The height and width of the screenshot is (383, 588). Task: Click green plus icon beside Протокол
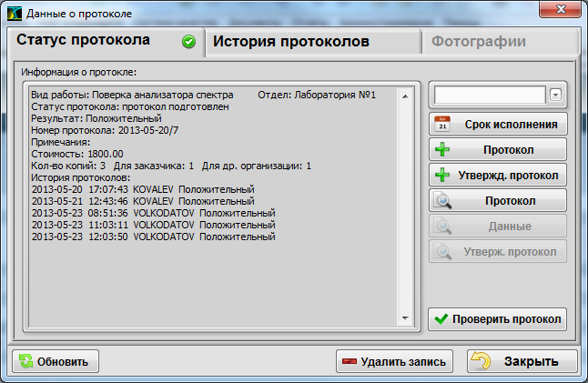[x=443, y=149]
